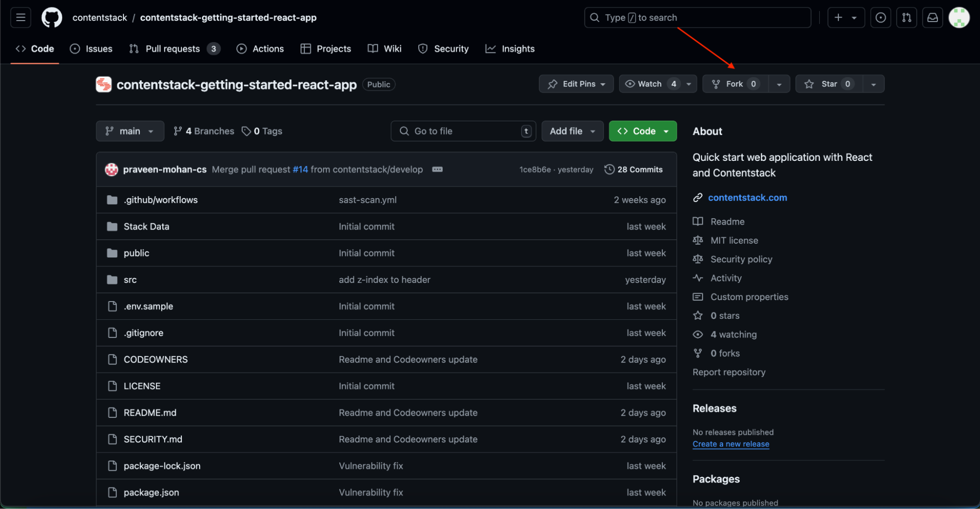Click Report repository

point(729,372)
